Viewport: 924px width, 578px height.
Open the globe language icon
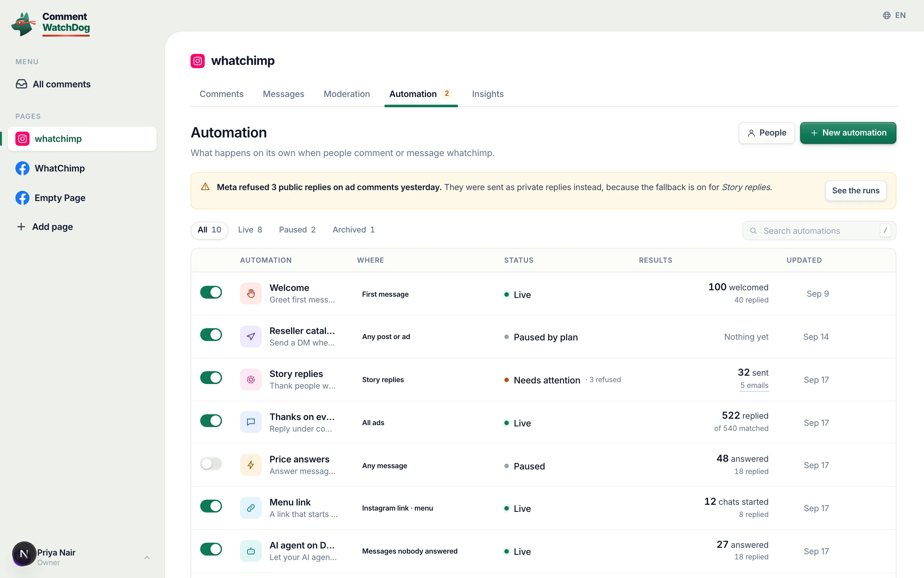click(x=886, y=15)
